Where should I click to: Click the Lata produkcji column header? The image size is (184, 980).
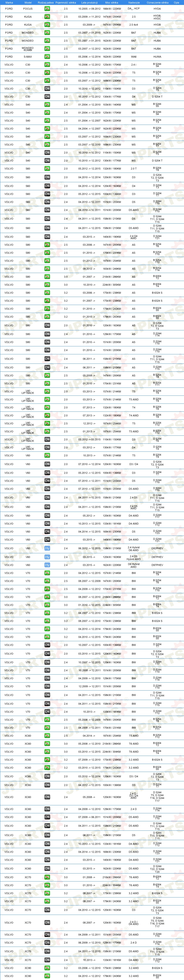[89, 2]
